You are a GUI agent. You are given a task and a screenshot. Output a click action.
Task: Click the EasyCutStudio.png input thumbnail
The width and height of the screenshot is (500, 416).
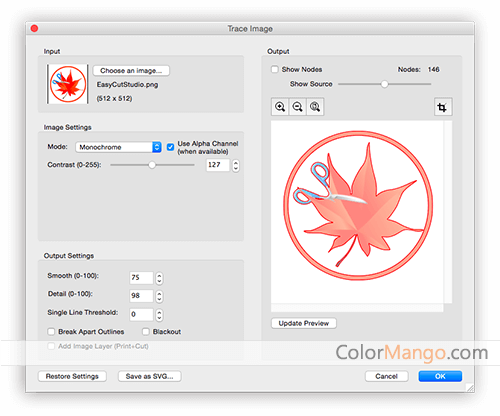coord(68,84)
